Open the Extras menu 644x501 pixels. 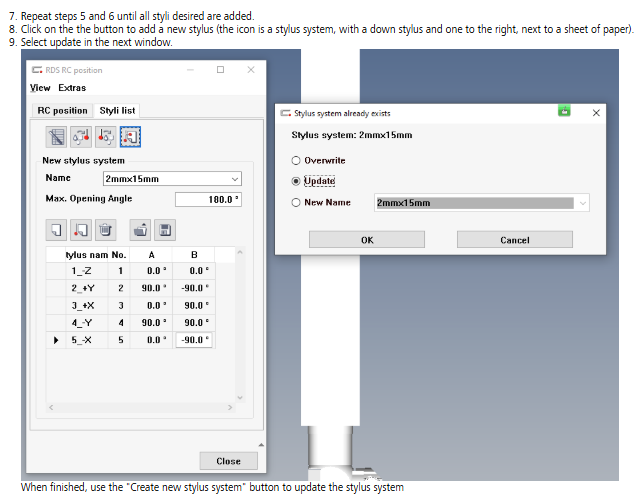click(x=72, y=88)
